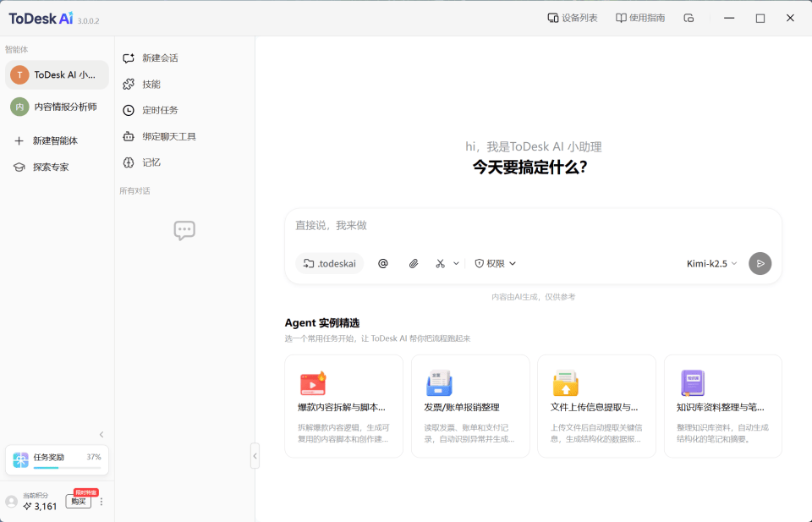Click the 内容由AI生成，仅供参考 notice
This screenshot has width=812, height=522.
(533, 297)
